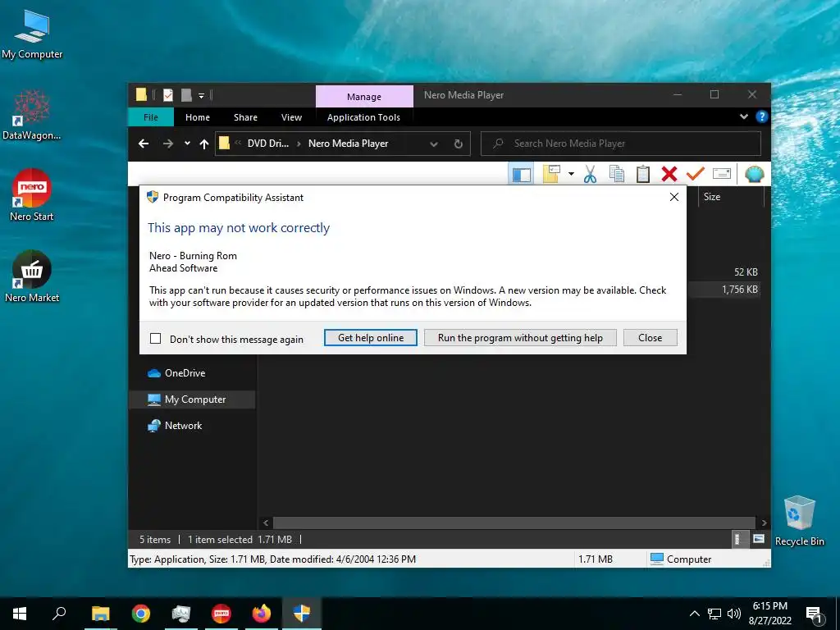Select OneDrive in the navigation pane
The image size is (840, 630).
point(185,373)
